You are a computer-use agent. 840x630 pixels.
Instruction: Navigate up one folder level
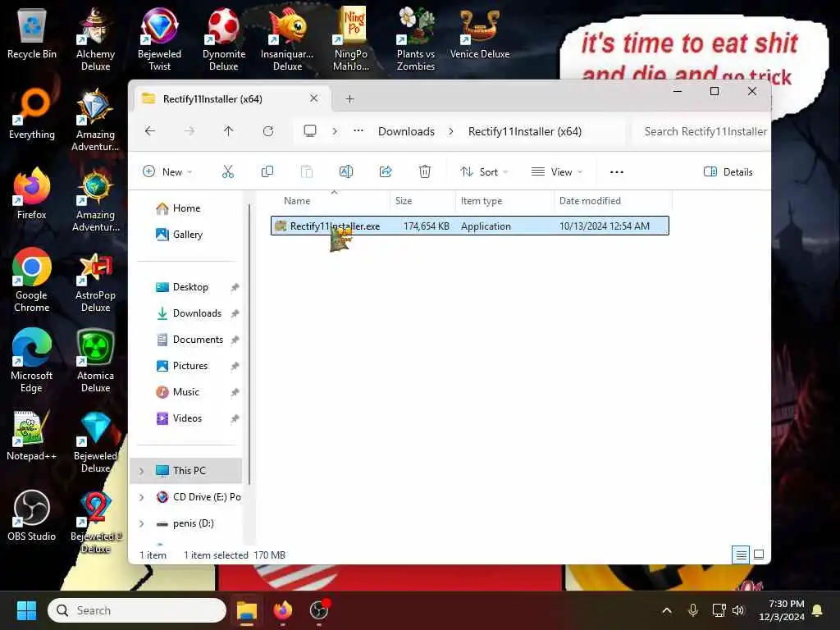228,130
